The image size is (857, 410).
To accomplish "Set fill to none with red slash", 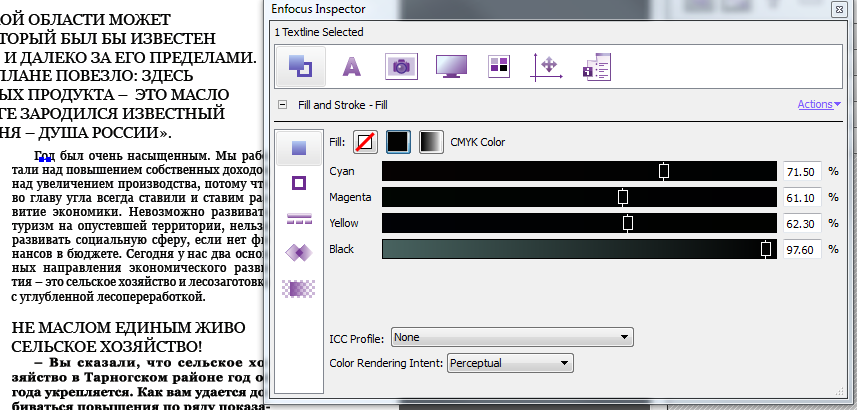I will 365,142.
